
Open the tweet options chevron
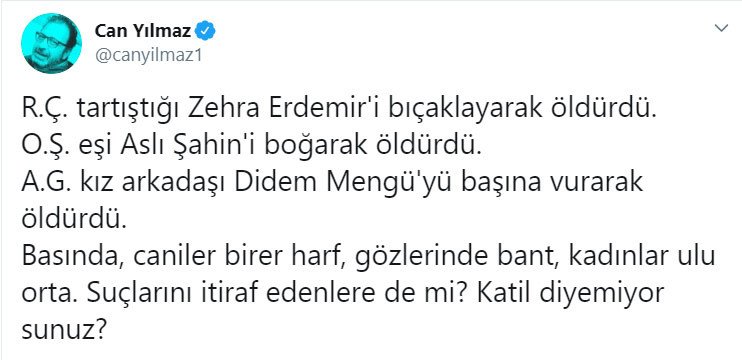[721, 28]
